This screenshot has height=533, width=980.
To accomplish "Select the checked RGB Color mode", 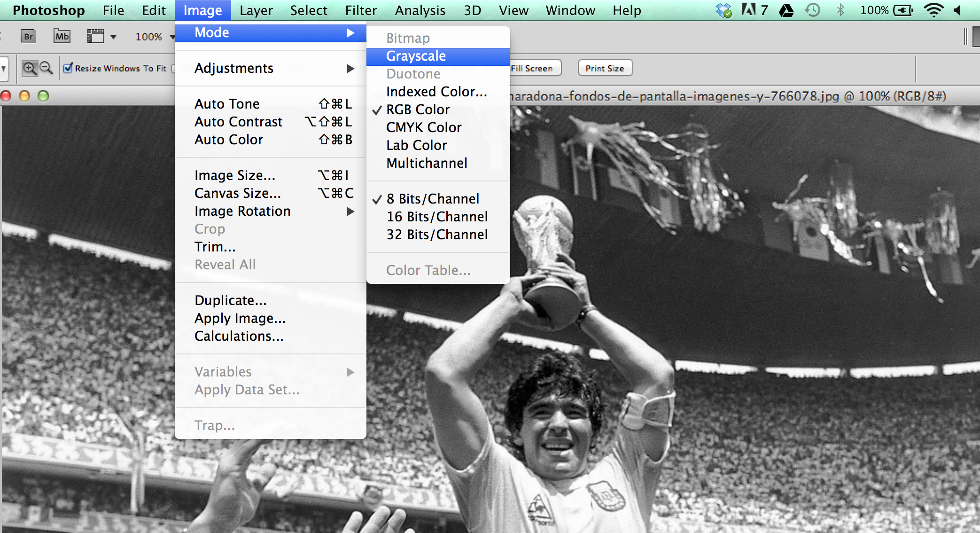I will [x=438, y=110].
